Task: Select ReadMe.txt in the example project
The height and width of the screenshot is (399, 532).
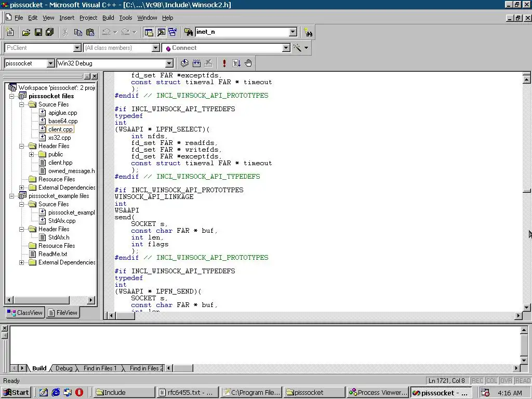Action: pyautogui.click(x=53, y=254)
